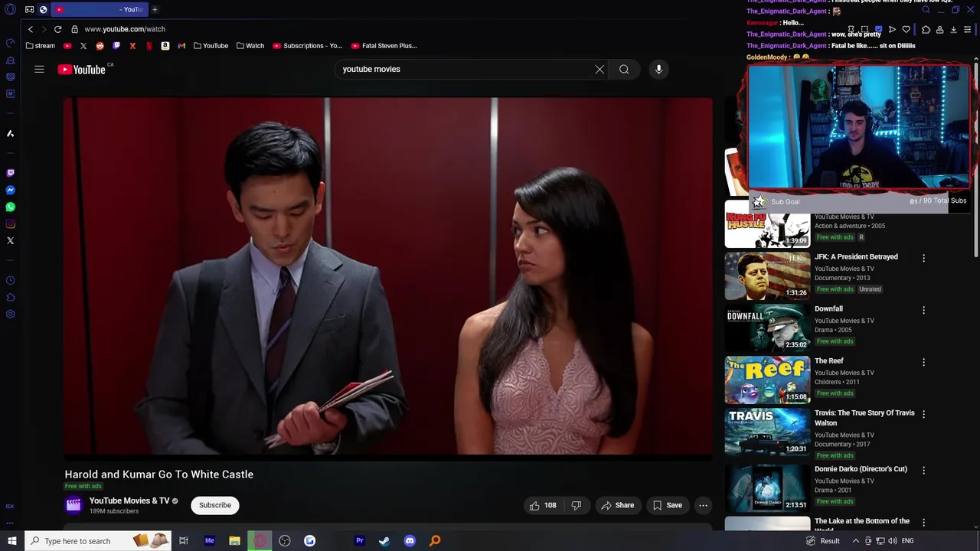Image resolution: width=980 pixels, height=551 pixels.
Task: Click the Save button
Action: click(667, 505)
